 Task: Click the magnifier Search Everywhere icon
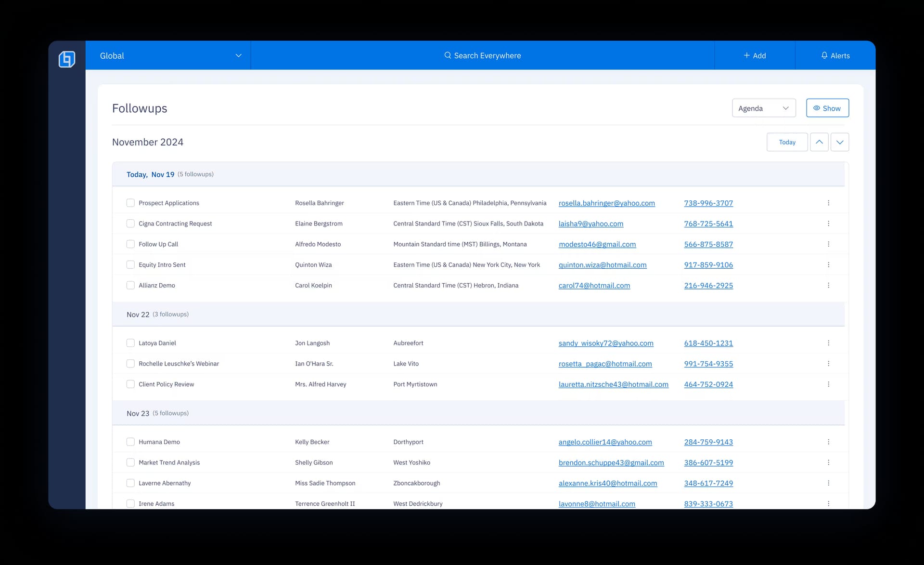pos(448,55)
